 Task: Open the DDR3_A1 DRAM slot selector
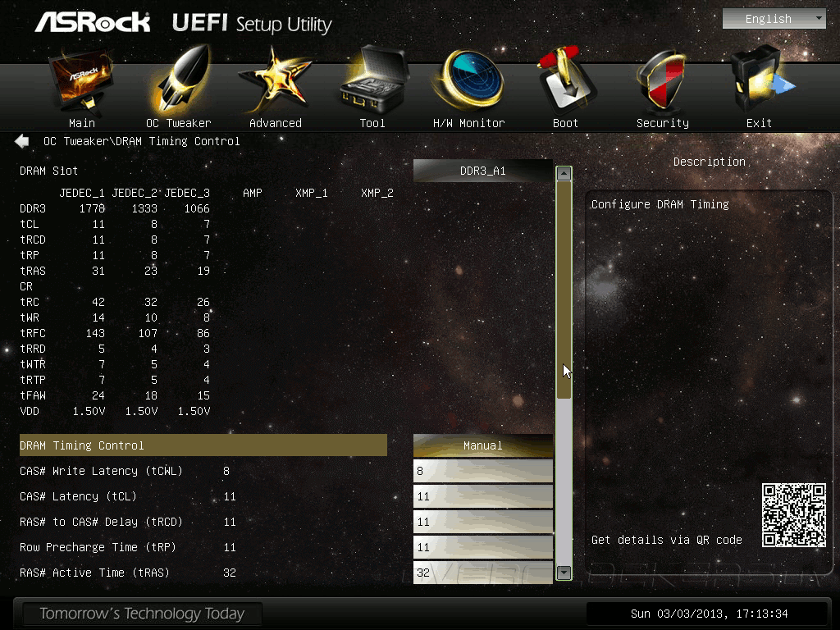pyautogui.click(x=482, y=171)
